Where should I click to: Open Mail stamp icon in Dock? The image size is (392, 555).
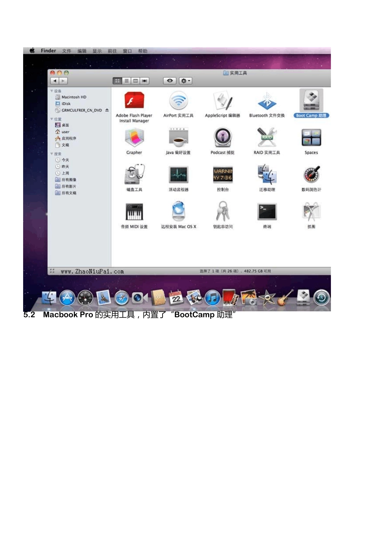coord(103,298)
